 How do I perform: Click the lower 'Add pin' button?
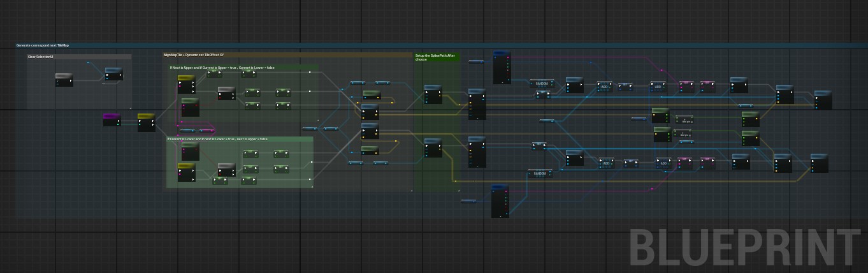[684, 135]
